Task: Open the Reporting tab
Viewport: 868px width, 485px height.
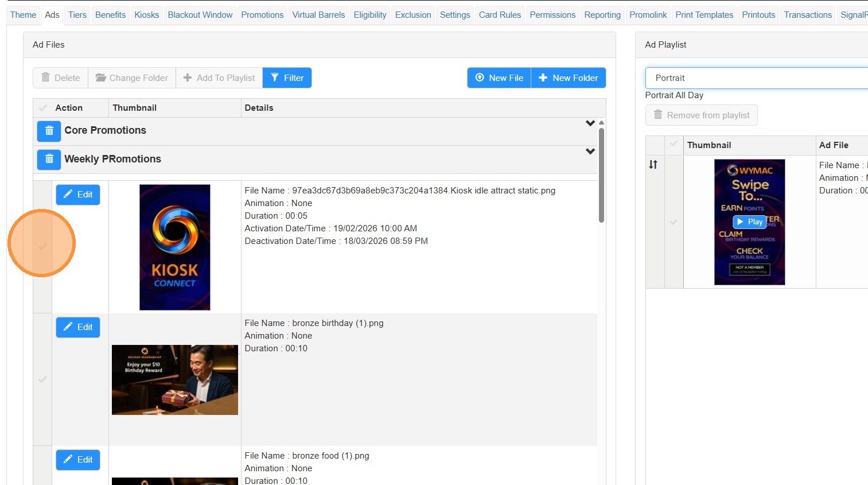Action: pos(602,15)
